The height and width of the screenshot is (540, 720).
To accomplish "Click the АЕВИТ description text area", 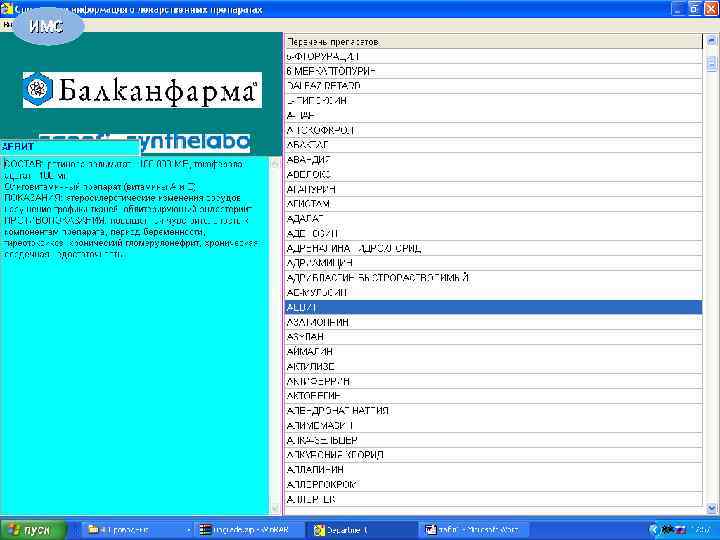I will tap(135, 336).
